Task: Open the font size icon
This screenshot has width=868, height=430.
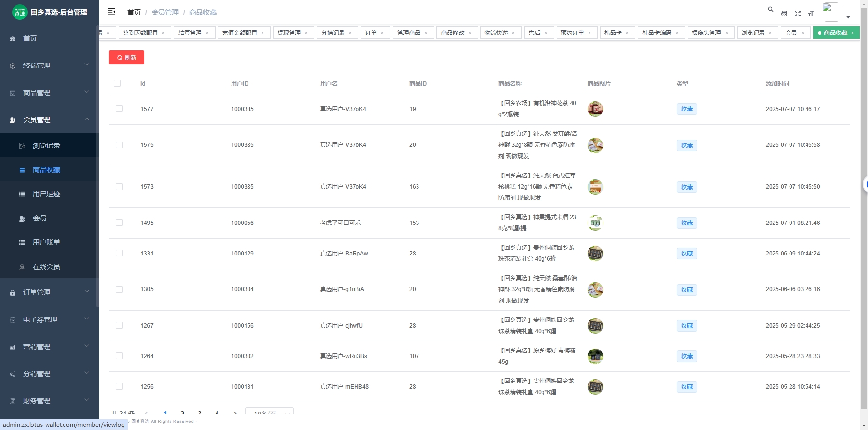Action: (x=811, y=14)
